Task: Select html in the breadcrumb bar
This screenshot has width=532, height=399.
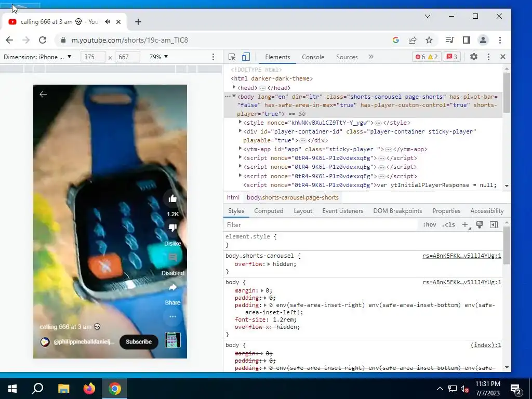Action: tap(233, 197)
